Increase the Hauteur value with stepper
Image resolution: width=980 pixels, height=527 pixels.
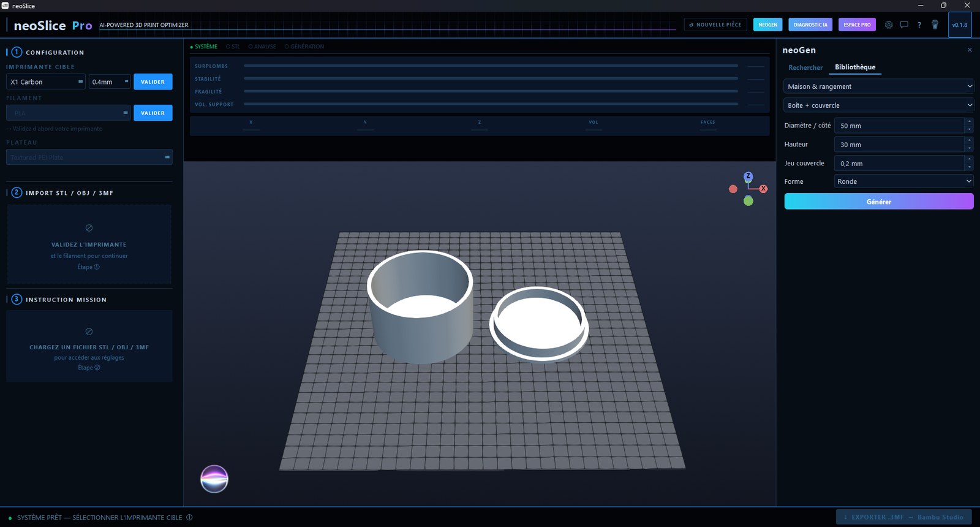969,141
